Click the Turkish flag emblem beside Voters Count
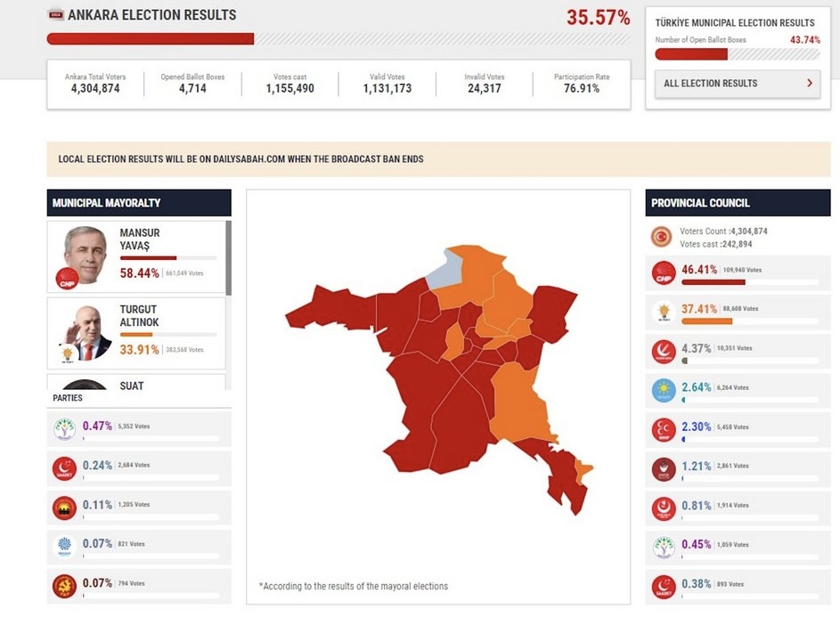Screen dimensions: 840x617 [x=662, y=237]
